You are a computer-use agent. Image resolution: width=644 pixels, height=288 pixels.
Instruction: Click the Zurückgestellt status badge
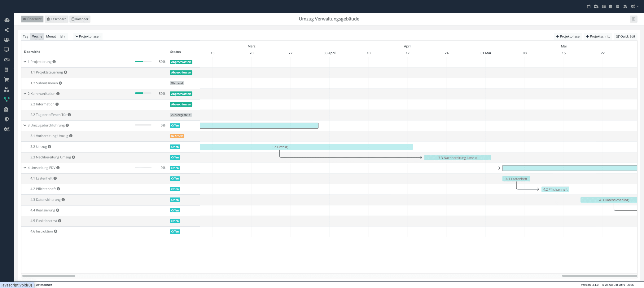(x=181, y=115)
